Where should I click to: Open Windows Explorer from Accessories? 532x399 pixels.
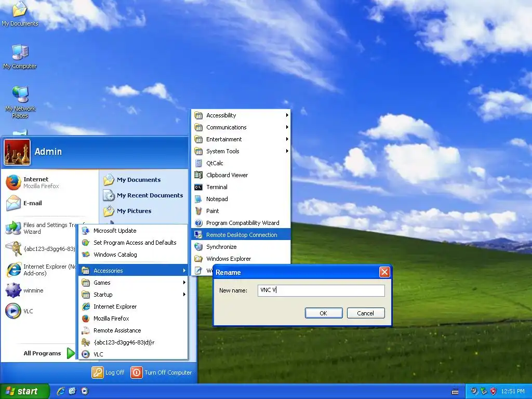click(241, 259)
